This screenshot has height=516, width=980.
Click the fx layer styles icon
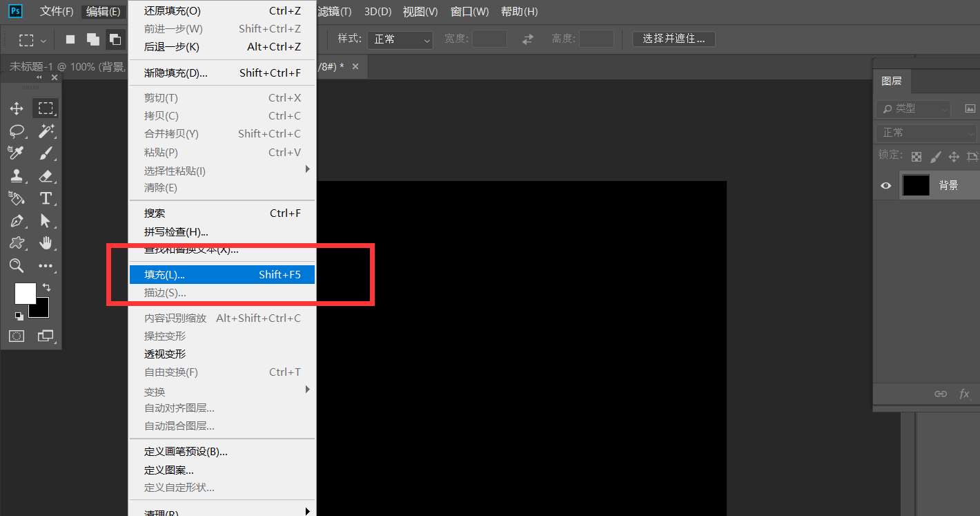click(x=964, y=394)
